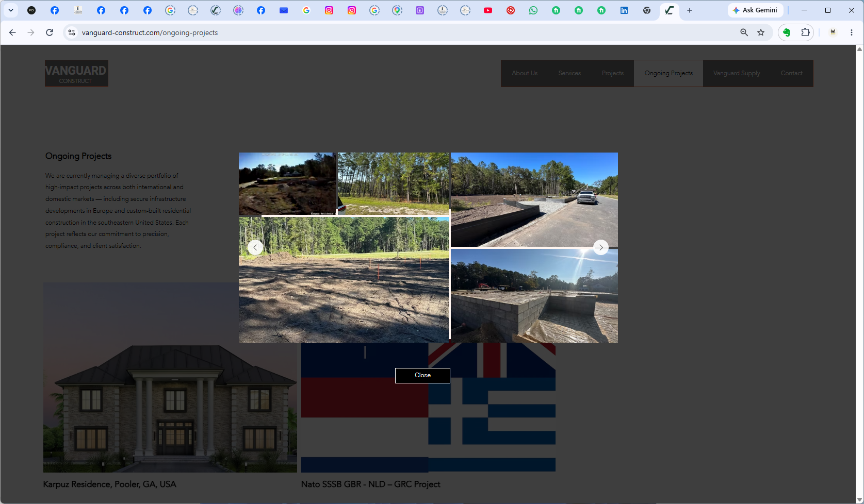
Task: Open the Services menu item
Action: coord(569,73)
